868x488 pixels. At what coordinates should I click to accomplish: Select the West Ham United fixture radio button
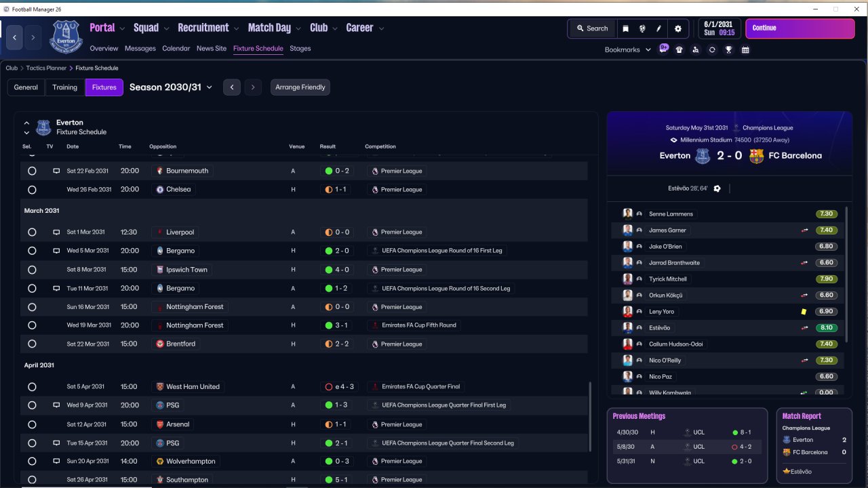point(32,387)
